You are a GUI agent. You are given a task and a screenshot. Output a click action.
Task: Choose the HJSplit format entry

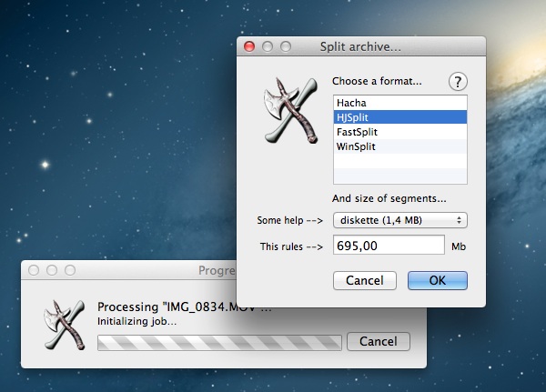point(399,117)
